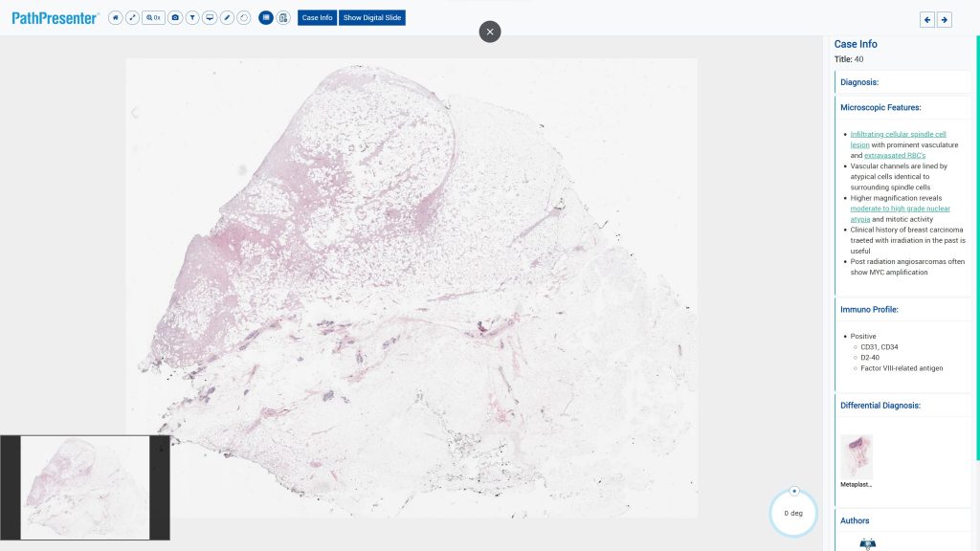Go to the next case arrow
Image resolution: width=980 pixels, height=551 pixels.
tap(945, 20)
